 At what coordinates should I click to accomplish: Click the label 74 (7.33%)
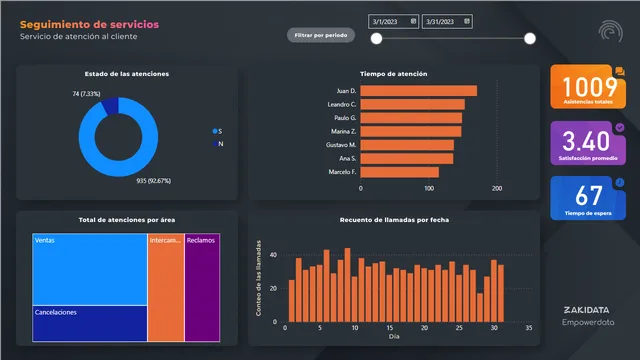tap(86, 94)
